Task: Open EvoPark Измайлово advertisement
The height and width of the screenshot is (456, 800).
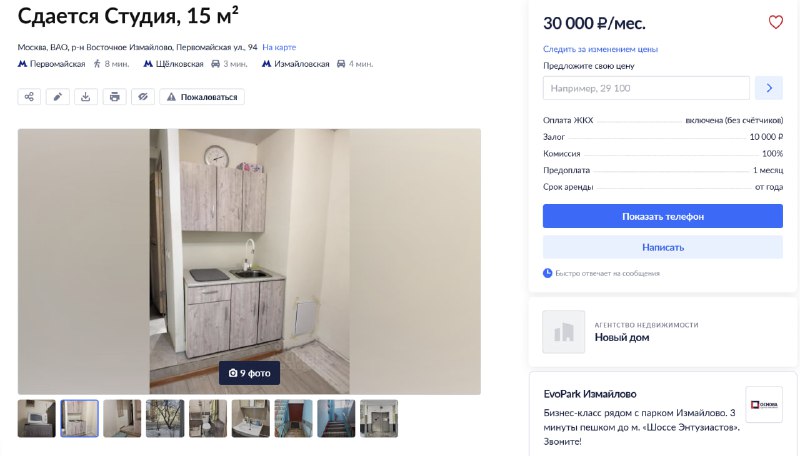Action: pos(590,394)
